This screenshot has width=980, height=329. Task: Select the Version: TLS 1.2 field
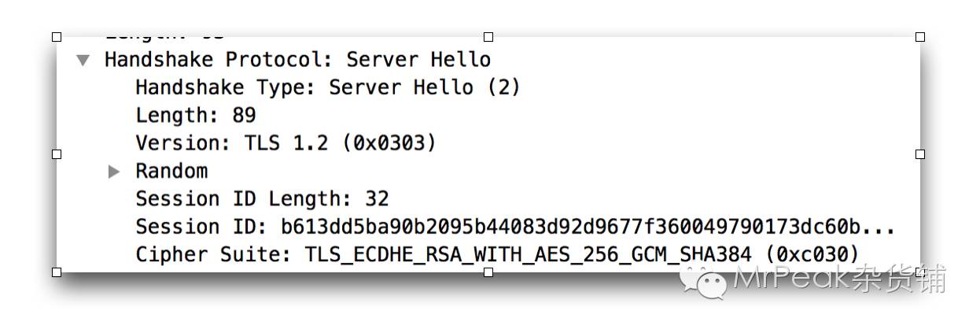286,143
